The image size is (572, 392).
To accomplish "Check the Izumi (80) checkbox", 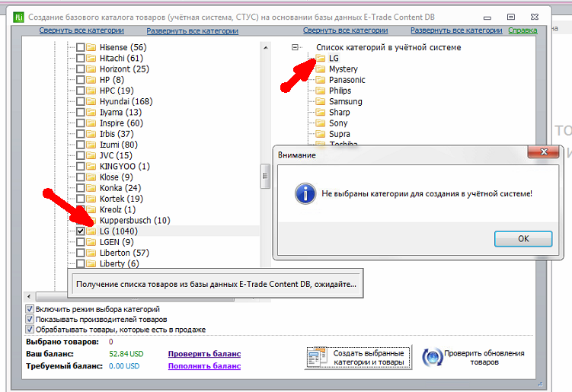I will pyautogui.click(x=81, y=145).
